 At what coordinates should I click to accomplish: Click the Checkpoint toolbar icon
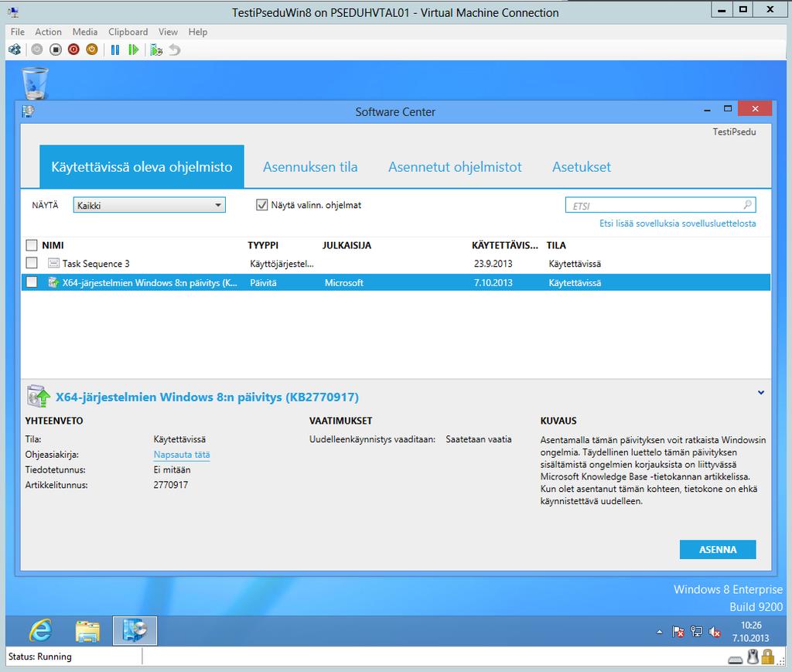coord(156,49)
